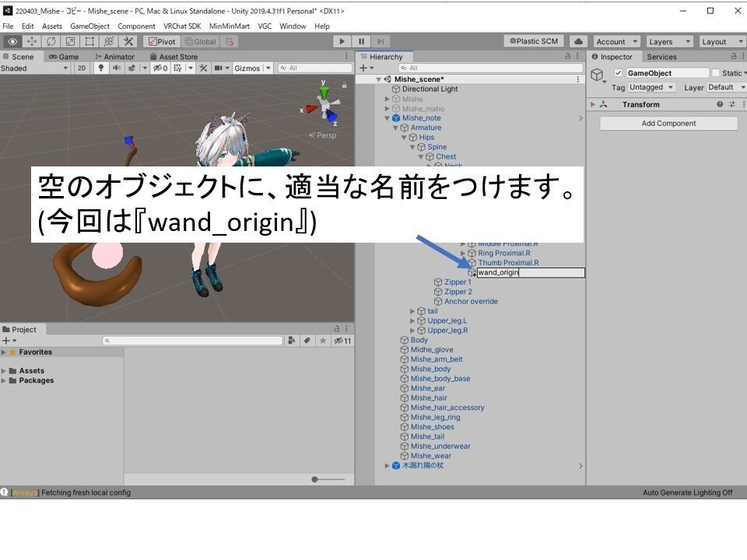Image resolution: width=747 pixels, height=560 pixels.
Task: Toggle the Static checkbox
Action: (716, 73)
